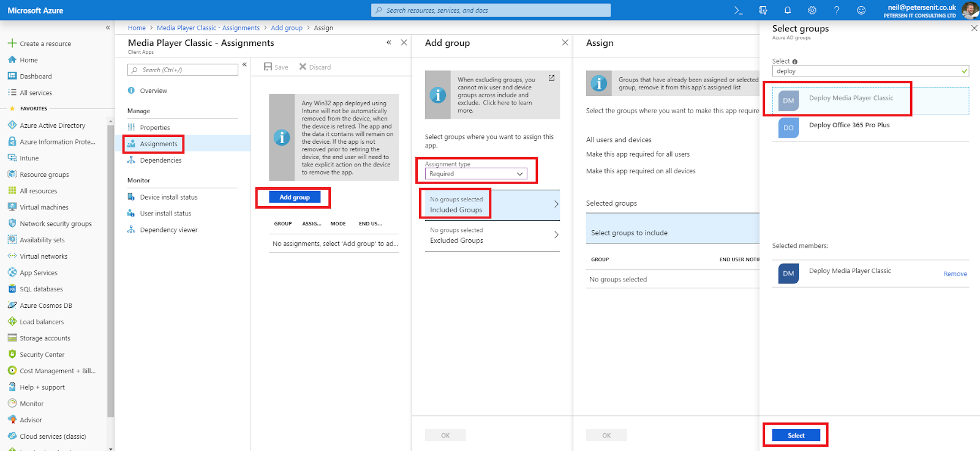This screenshot has width=980, height=451.
Task: Open Device install status
Action: (x=168, y=197)
